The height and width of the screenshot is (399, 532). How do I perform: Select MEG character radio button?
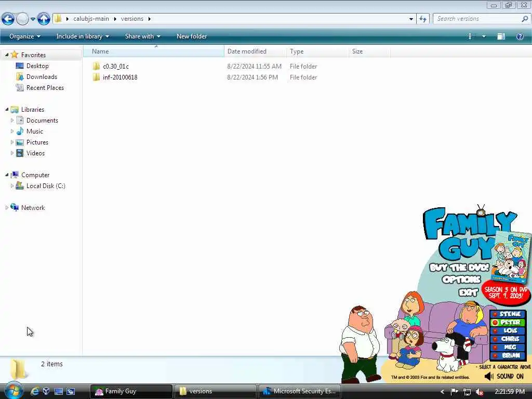point(495,347)
